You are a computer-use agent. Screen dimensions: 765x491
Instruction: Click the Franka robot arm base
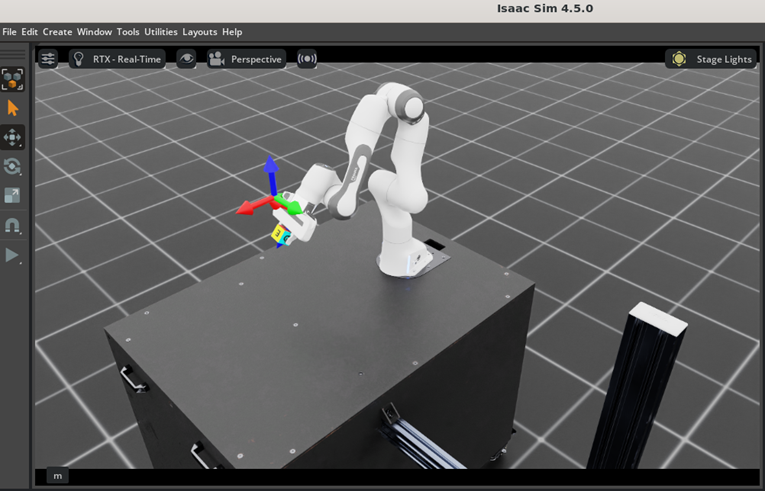coord(408,262)
